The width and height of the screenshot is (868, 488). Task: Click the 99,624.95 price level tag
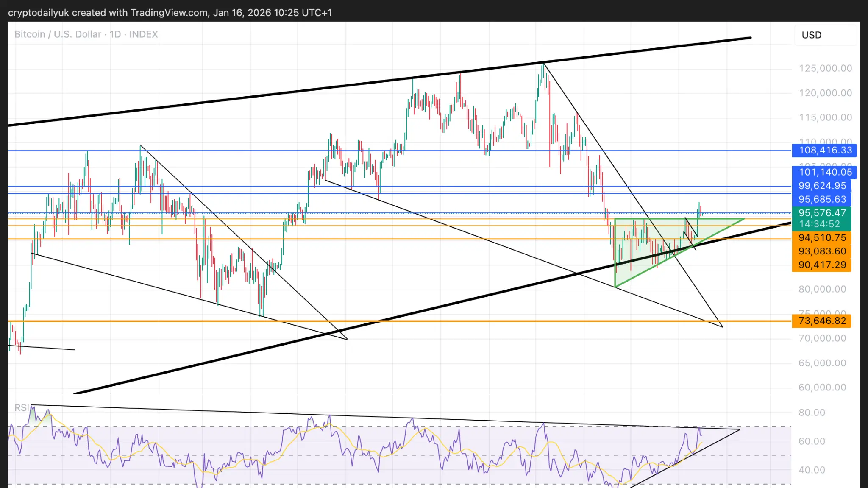tap(822, 186)
